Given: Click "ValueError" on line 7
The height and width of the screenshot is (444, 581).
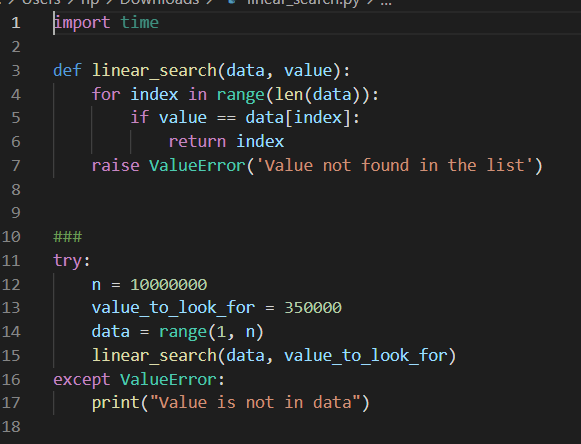Looking at the screenshot, I should tap(197, 165).
